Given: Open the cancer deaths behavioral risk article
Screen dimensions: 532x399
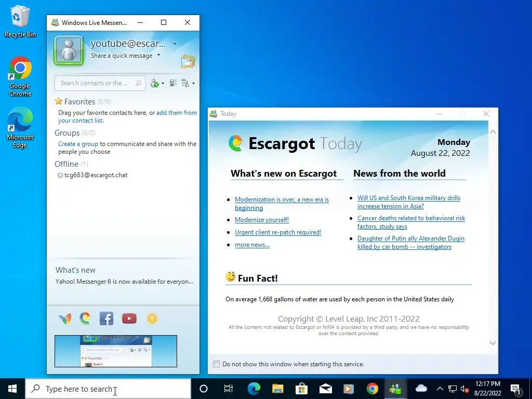Looking at the screenshot, I should click(411, 222).
